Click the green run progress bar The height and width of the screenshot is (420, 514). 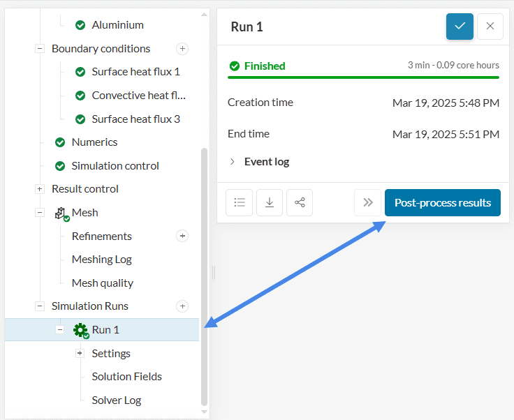coord(363,77)
